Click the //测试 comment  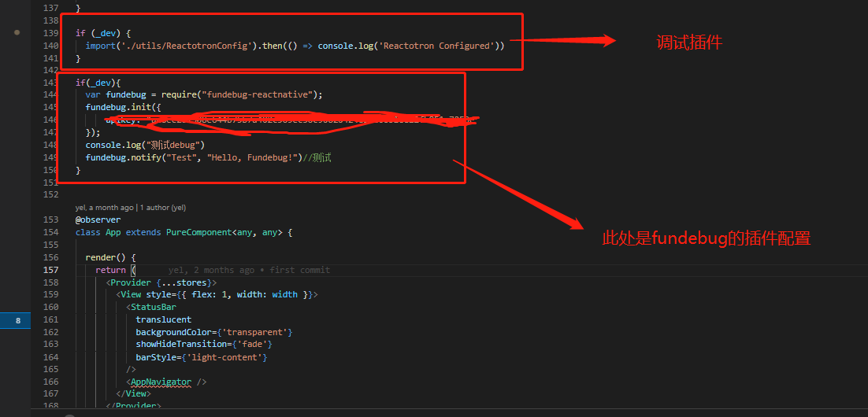[317, 158]
